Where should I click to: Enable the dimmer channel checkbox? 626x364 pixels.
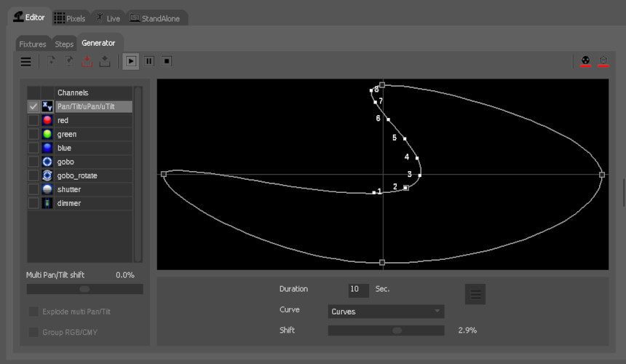pyautogui.click(x=33, y=204)
